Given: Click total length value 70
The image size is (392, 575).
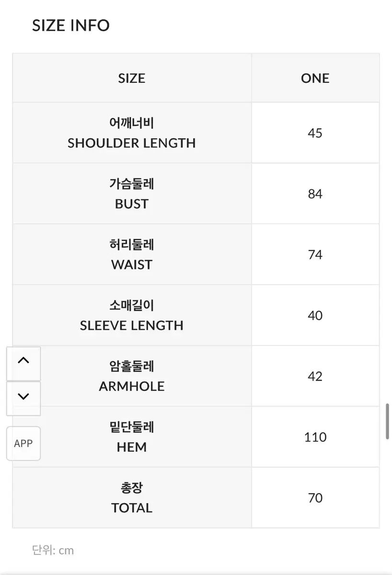Looking at the screenshot, I should point(315,498).
